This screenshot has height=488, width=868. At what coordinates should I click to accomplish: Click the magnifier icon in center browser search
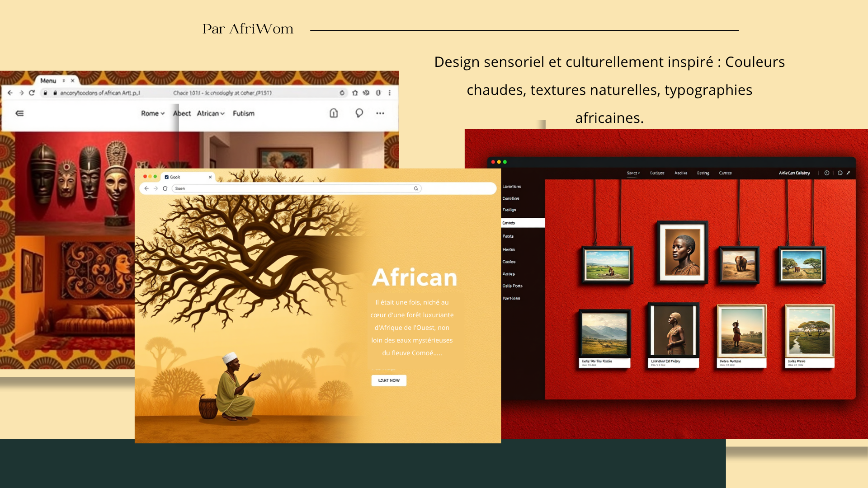(416, 188)
